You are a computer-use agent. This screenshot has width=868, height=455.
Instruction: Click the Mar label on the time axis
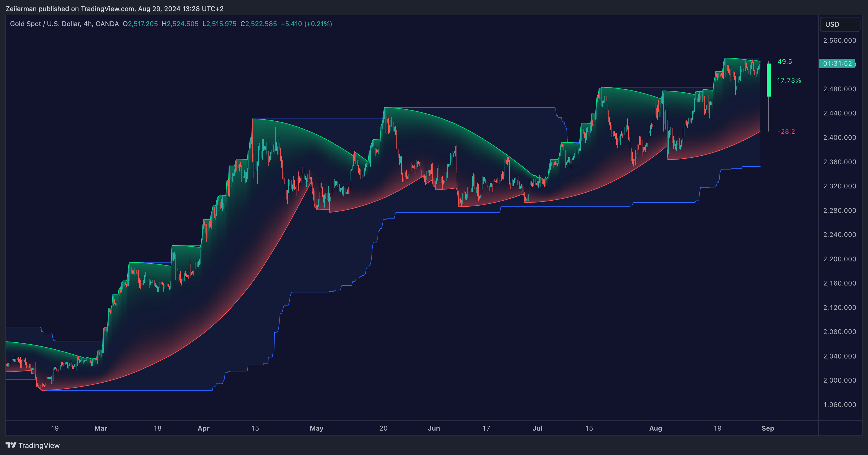(x=101, y=428)
